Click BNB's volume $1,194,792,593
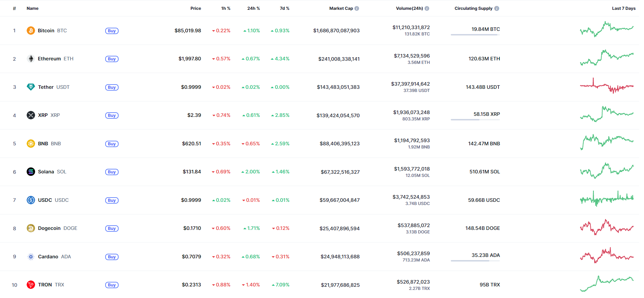Screen dimensions: 644x298 412,140
